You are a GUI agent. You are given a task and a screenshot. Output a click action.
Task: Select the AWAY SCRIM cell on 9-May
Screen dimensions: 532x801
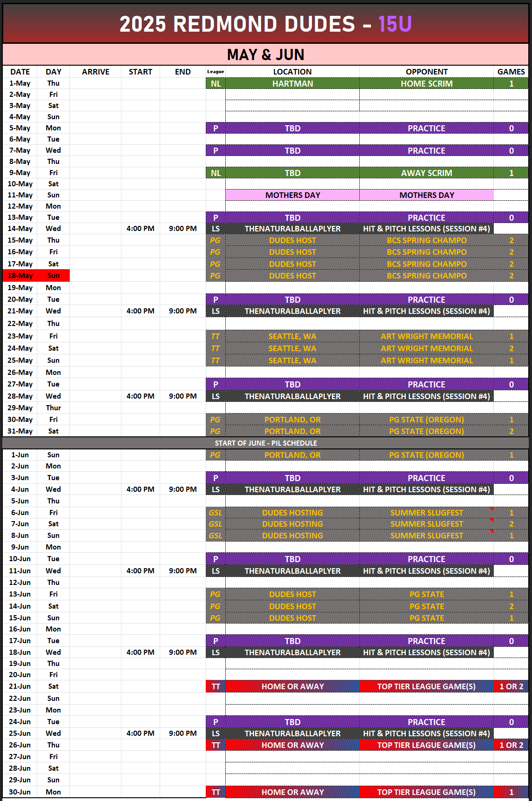[x=426, y=173]
